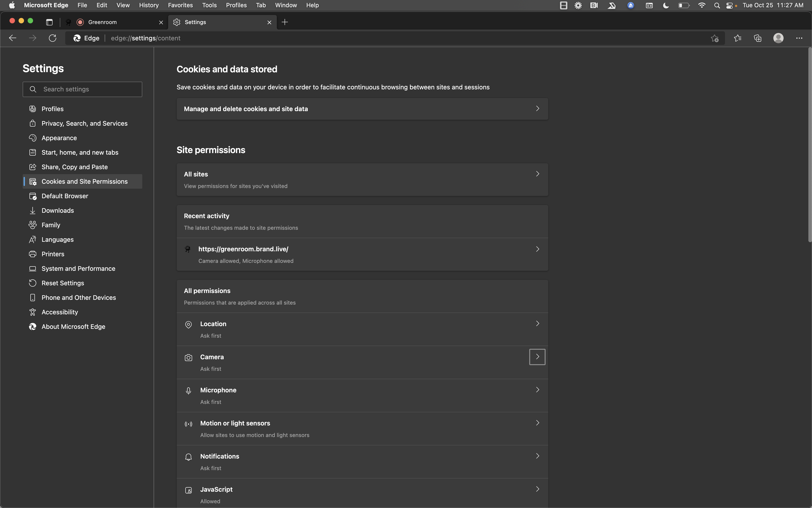This screenshot has height=508, width=812.
Task: Open the Favorites list button
Action: coord(737,38)
